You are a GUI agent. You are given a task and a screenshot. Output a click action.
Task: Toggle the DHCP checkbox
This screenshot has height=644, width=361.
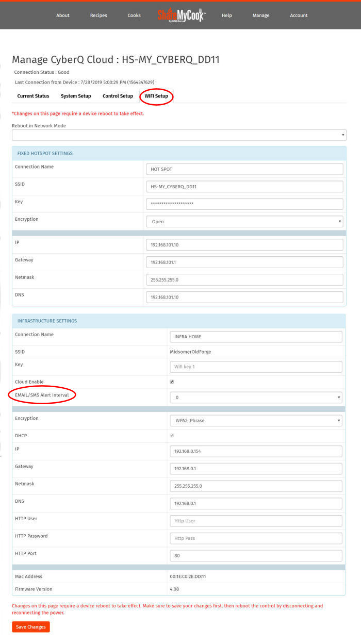(172, 436)
